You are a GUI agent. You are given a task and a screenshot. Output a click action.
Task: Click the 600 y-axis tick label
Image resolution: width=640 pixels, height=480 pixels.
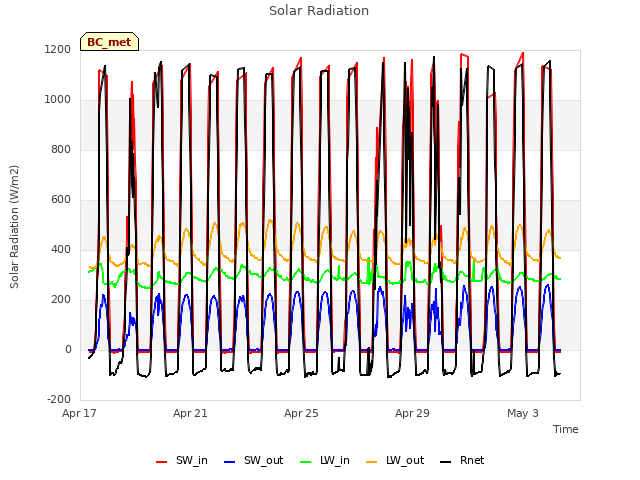point(61,200)
